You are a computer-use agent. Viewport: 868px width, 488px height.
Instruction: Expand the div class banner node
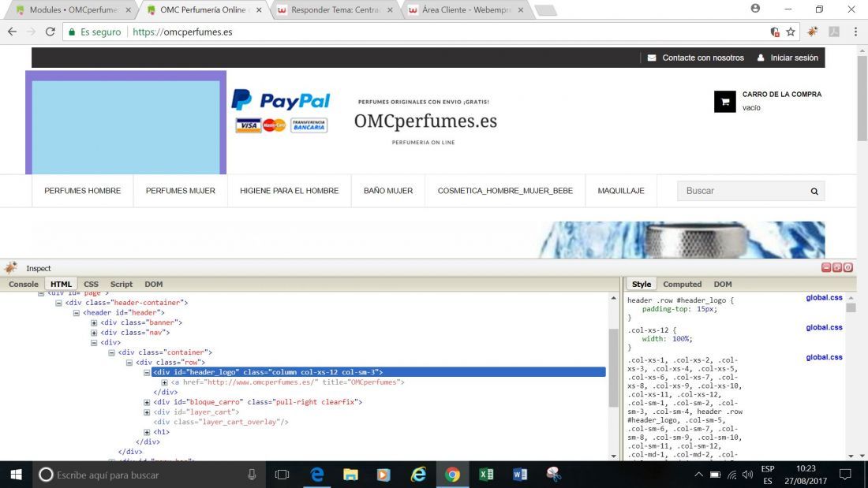(x=94, y=322)
